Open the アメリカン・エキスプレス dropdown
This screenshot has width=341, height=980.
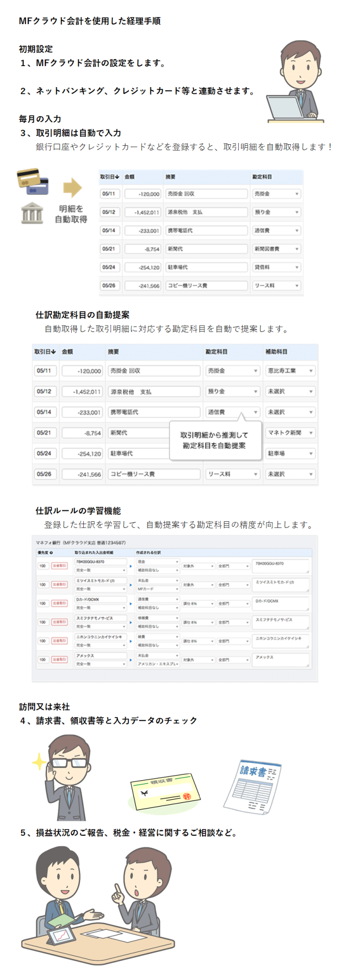pyautogui.click(x=158, y=664)
